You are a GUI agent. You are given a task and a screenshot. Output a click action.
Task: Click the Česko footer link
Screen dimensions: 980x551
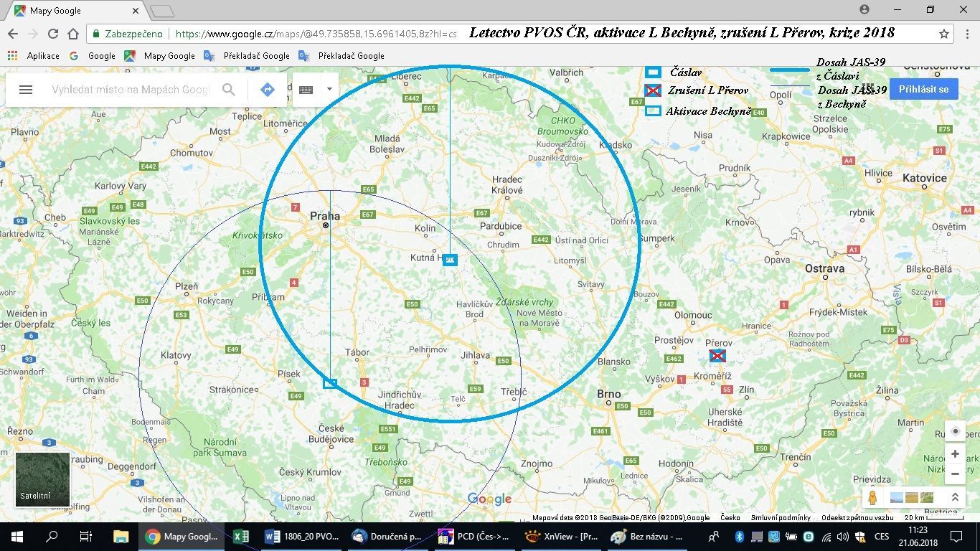(730, 517)
